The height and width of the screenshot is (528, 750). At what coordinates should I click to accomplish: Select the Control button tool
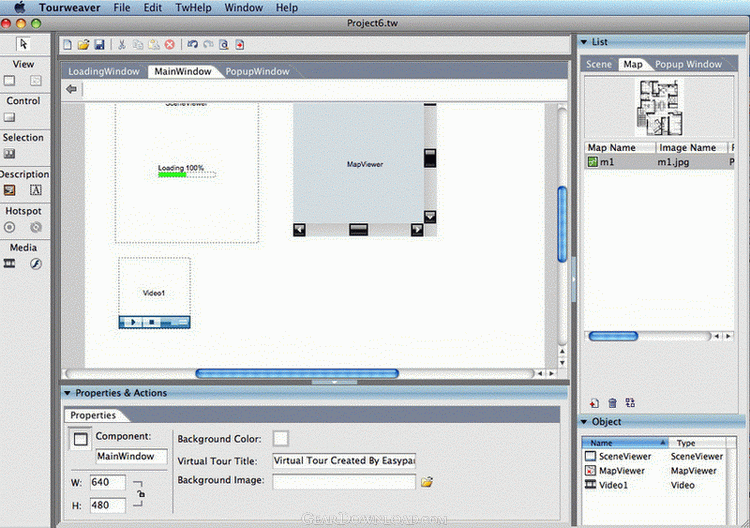click(10, 117)
